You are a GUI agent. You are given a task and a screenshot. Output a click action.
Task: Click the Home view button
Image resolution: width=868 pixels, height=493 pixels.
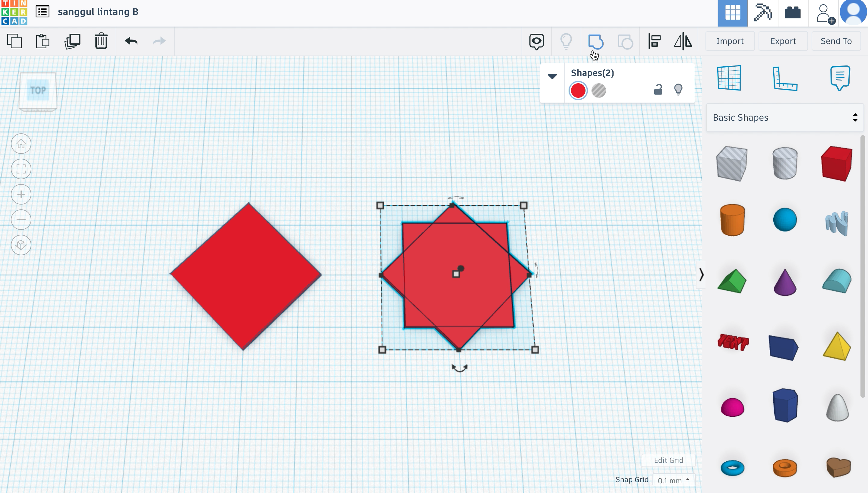[21, 144]
